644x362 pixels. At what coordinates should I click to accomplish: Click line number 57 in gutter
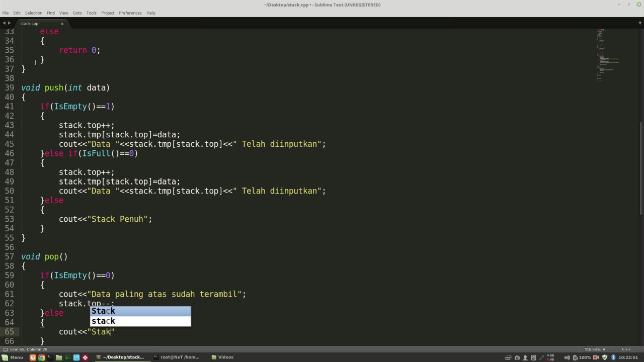(x=9, y=256)
